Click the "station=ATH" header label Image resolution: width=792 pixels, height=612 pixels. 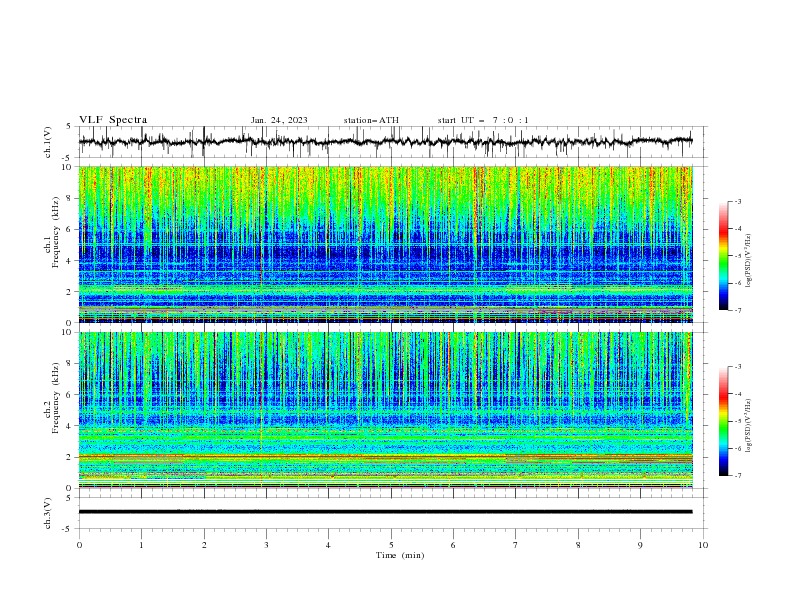click(x=371, y=120)
